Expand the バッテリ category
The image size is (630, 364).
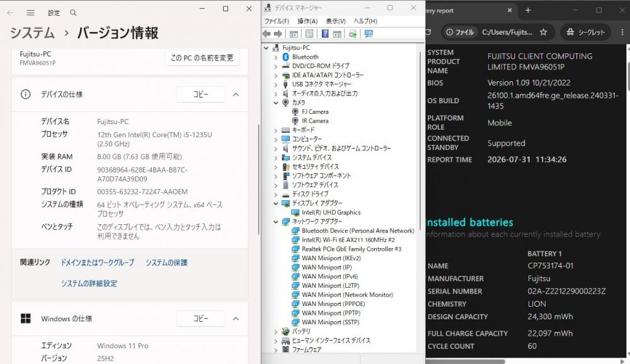[276, 331]
